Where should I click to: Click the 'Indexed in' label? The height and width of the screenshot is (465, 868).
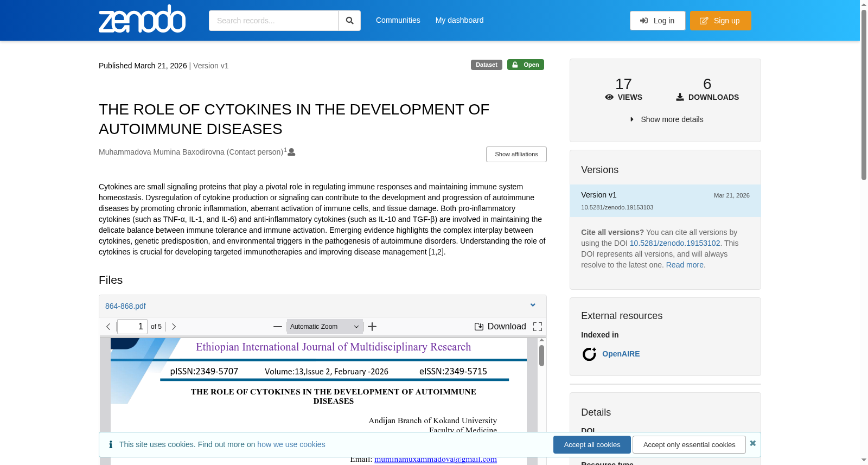coord(599,335)
